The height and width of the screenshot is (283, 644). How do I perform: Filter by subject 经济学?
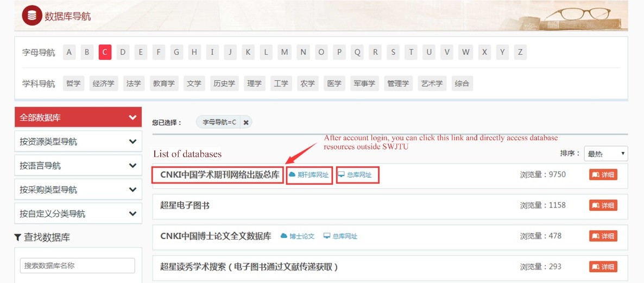click(x=103, y=84)
